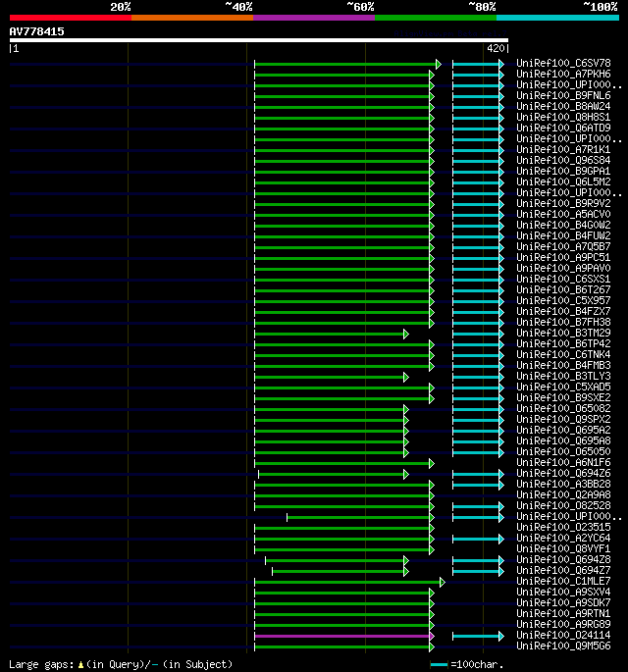The image size is (628, 672).
Task: Select the white AV778415 query sequence bar
Action: pyautogui.click(x=259, y=40)
